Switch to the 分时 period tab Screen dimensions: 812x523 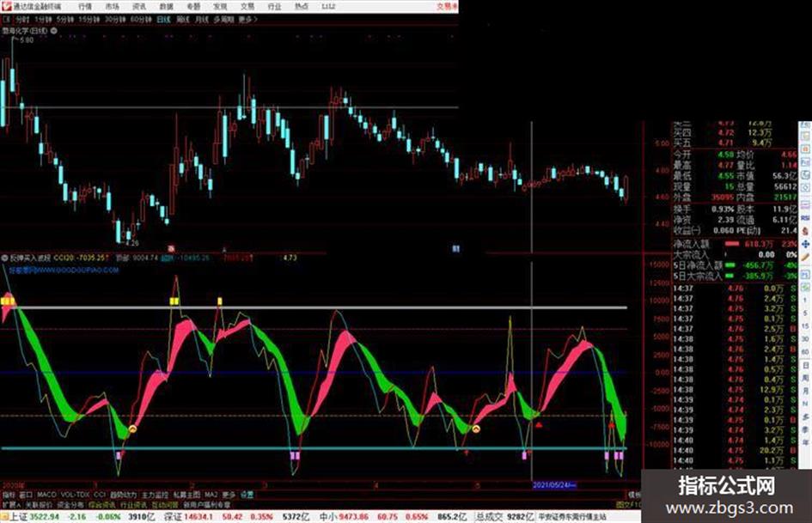click(x=22, y=20)
